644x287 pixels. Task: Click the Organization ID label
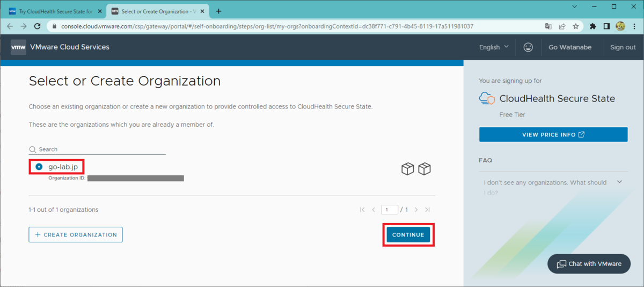coord(67,178)
